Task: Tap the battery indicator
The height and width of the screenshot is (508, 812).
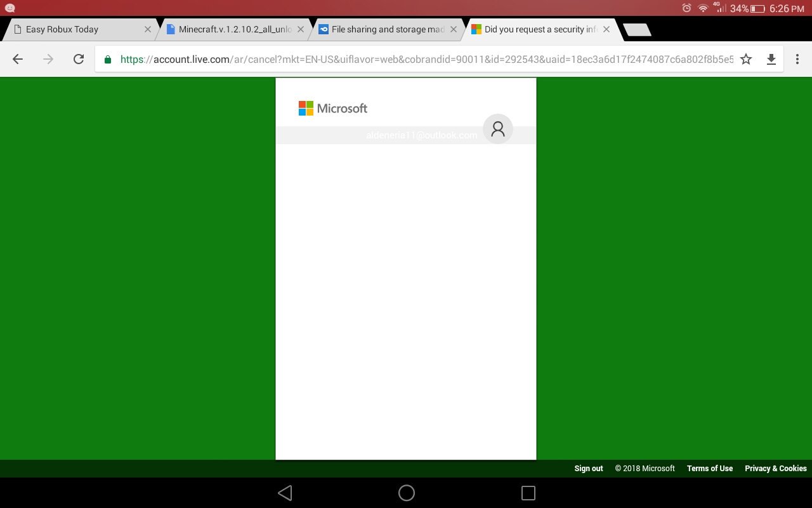Action: tap(757, 8)
